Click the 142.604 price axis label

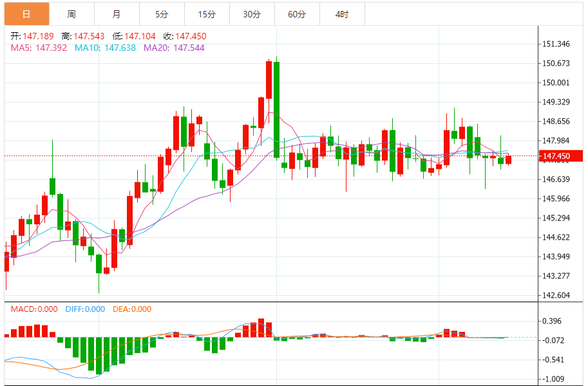click(556, 295)
